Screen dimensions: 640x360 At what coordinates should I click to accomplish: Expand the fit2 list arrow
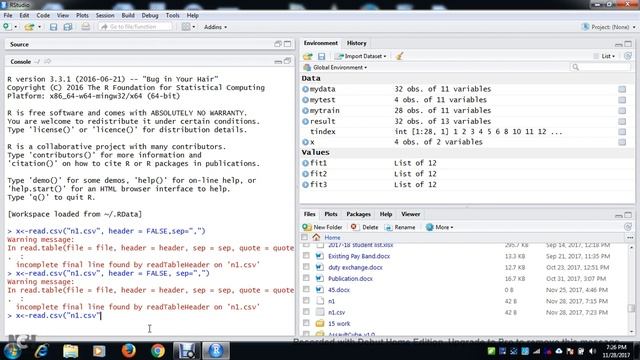(305, 174)
